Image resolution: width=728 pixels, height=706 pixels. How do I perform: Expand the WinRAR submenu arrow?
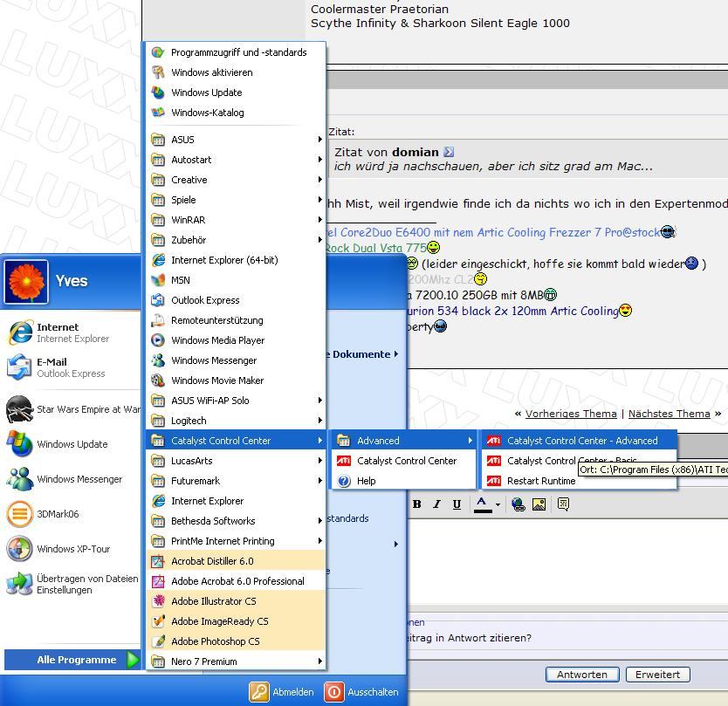click(319, 220)
